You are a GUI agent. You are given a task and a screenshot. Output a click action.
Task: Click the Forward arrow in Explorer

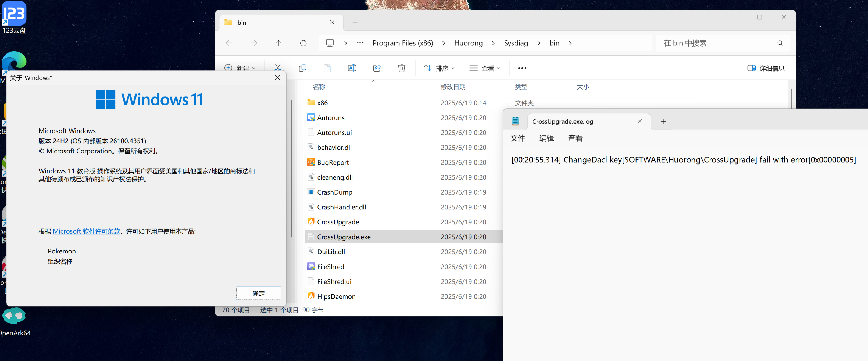(254, 43)
